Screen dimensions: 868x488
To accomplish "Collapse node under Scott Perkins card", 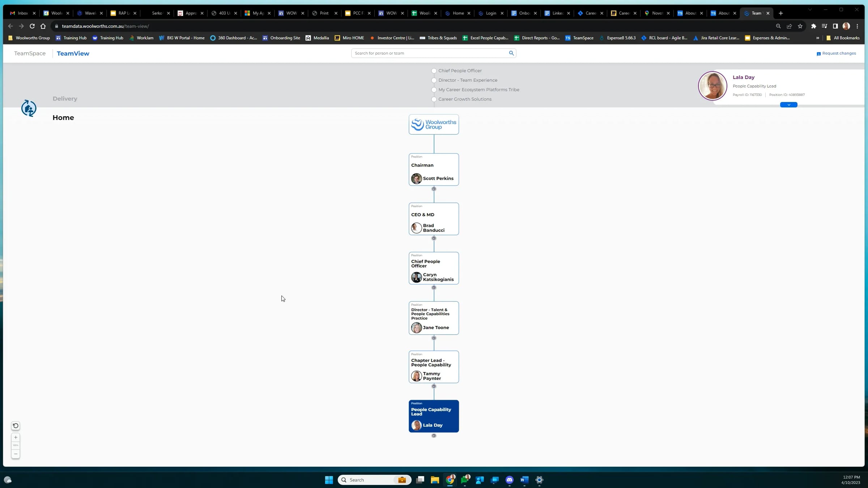I will click(x=434, y=189).
